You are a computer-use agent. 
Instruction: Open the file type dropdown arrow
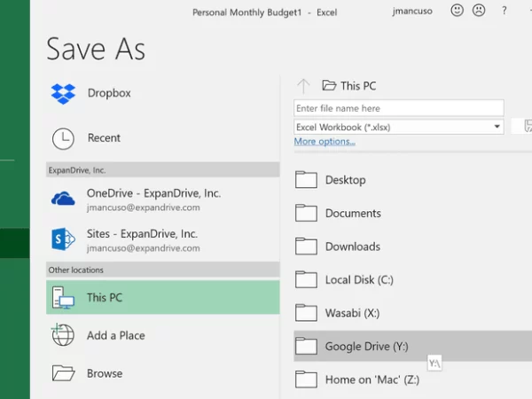click(x=497, y=127)
